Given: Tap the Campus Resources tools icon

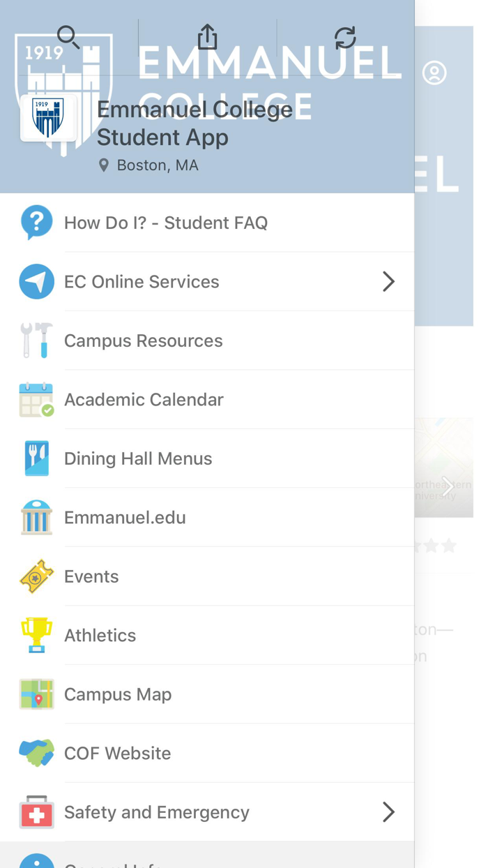Looking at the screenshot, I should tap(36, 341).
